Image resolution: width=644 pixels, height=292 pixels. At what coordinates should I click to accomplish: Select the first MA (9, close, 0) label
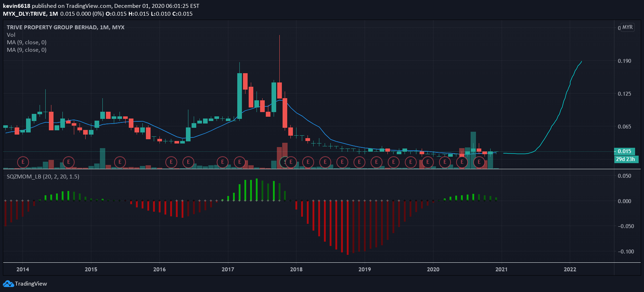[x=27, y=42]
